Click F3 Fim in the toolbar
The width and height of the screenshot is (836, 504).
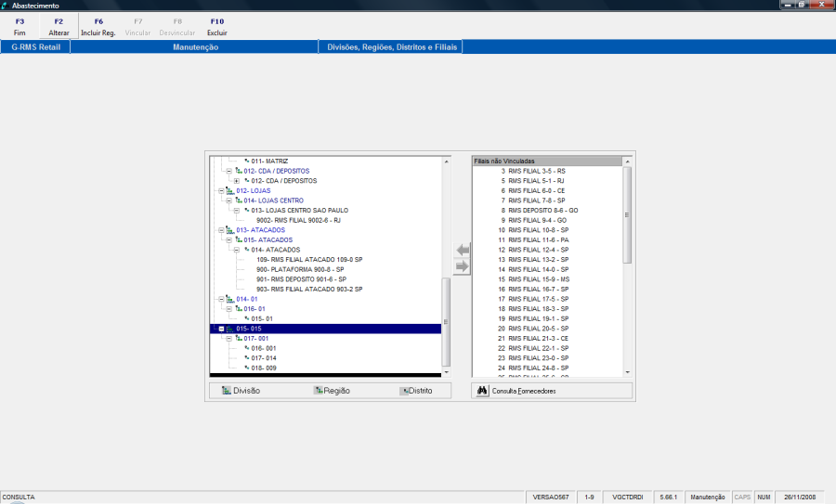[x=20, y=27]
